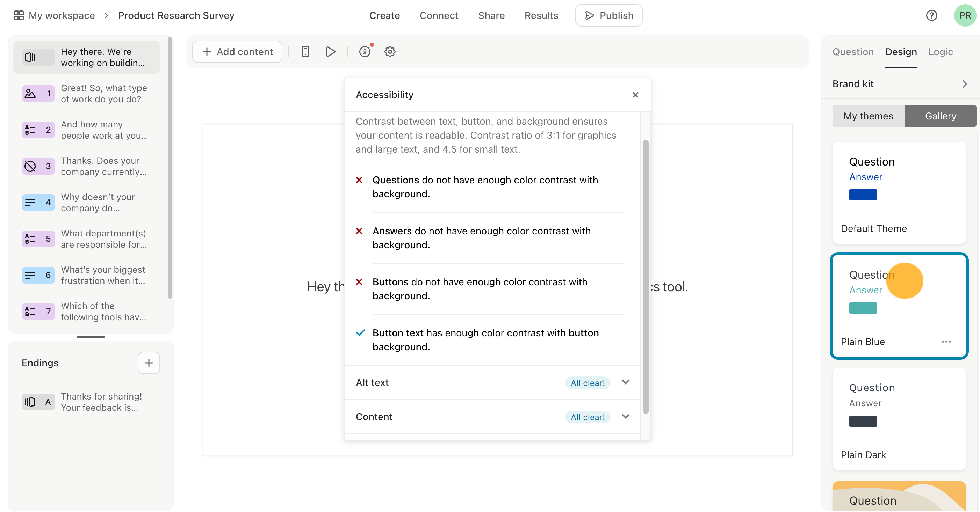Click the picture choice icon for question 1
This screenshot has height=512, width=980.
(x=30, y=94)
